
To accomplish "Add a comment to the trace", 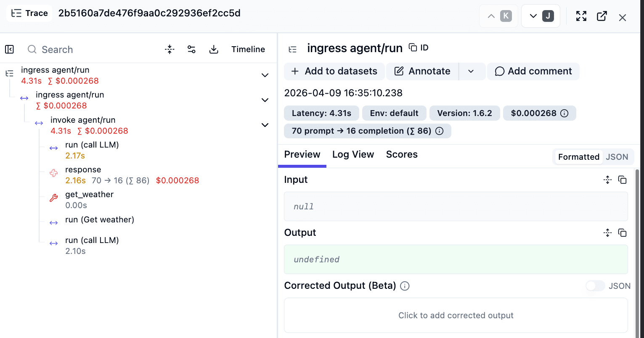I will coord(533,71).
